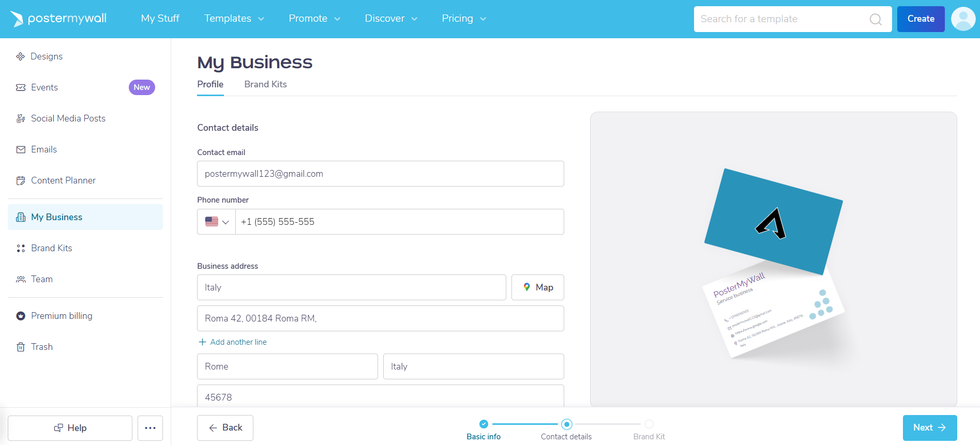Screen dimensions: 980x445
Task: Click the address field containing Roma 42
Action: coord(380,318)
